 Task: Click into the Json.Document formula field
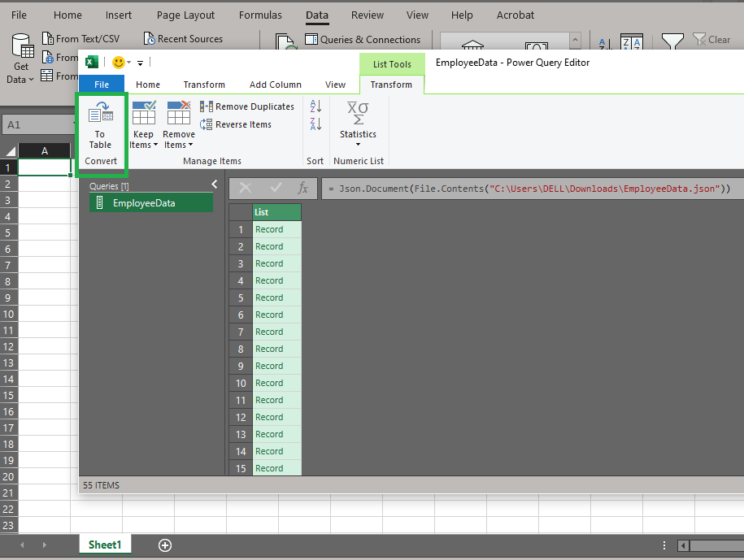click(x=533, y=189)
